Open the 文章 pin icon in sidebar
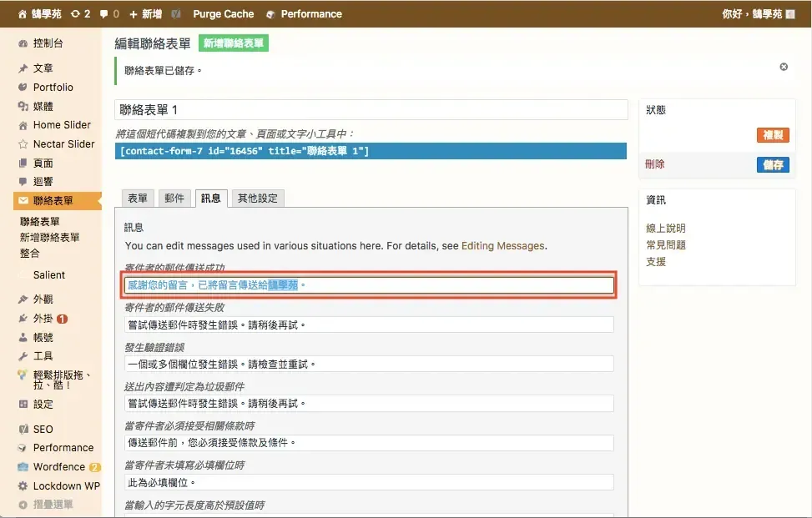Viewport: 812px width, 518px height. (23, 68)
